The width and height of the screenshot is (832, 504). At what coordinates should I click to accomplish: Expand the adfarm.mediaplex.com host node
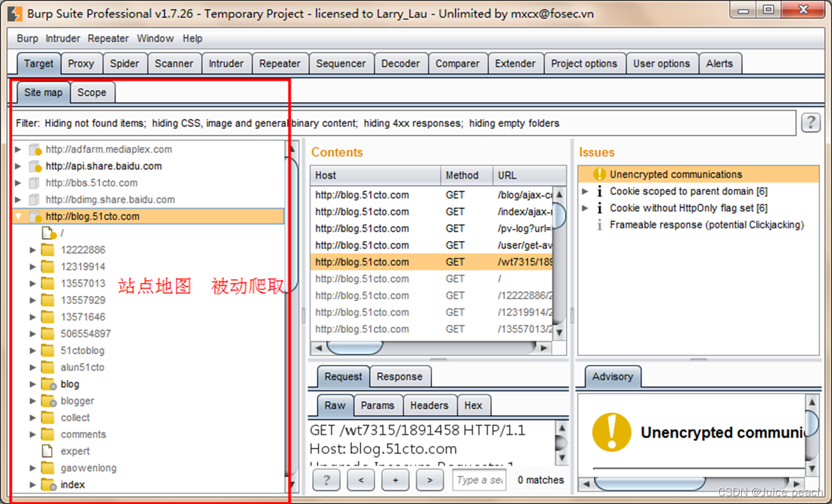(19, 150)
